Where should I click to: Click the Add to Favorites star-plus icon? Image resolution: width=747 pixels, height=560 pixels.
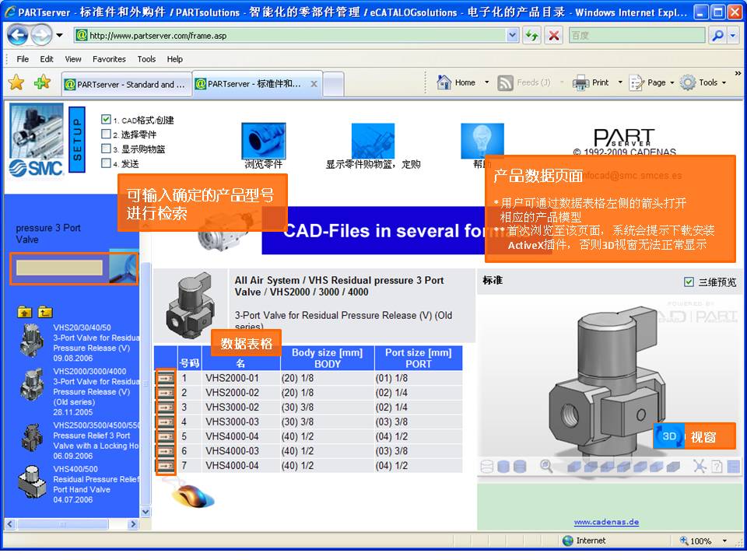[x=42, y=83]
